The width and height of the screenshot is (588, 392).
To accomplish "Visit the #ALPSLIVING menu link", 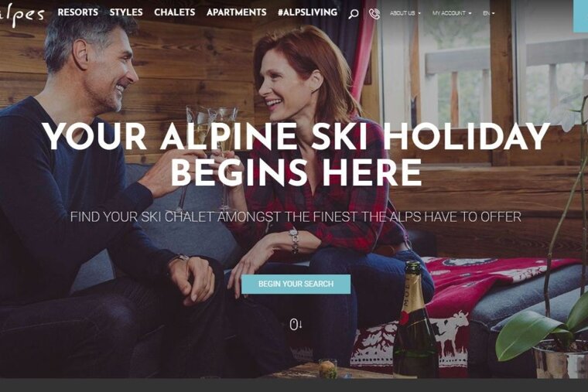I will [x=307, y=12].
